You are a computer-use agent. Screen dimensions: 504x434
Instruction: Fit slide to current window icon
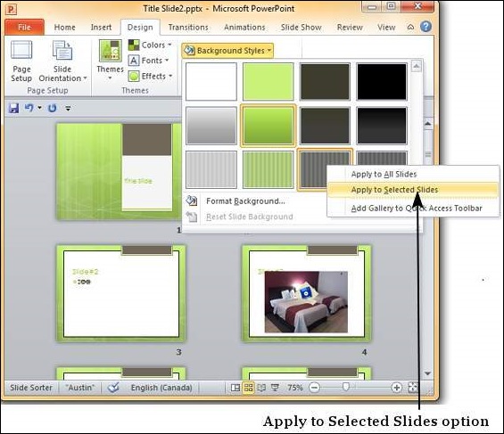[x=413, y=388]
